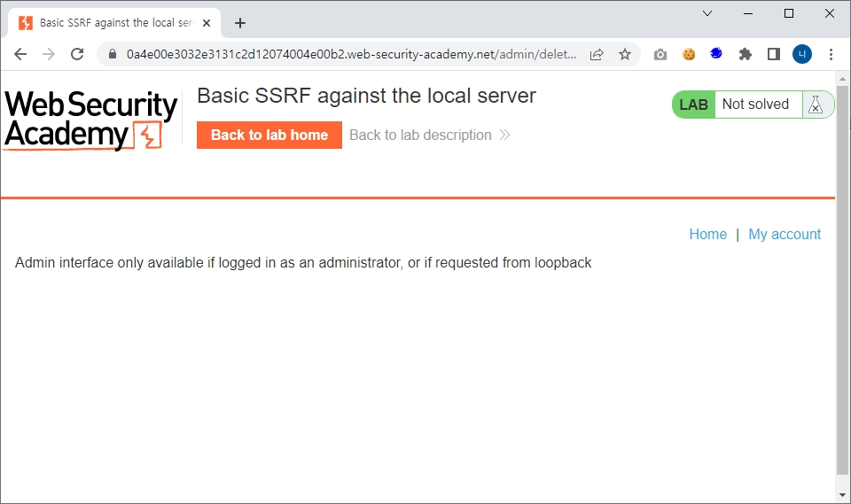Screen dimensions: 851x504
Task: Click the scrollbar up arrow
Action: pos(842,79)
